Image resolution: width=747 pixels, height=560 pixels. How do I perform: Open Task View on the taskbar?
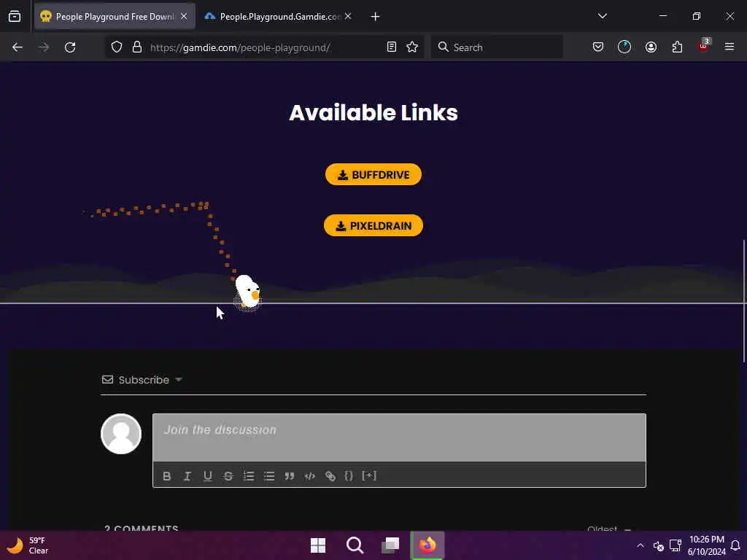click(x=391, y=545)
